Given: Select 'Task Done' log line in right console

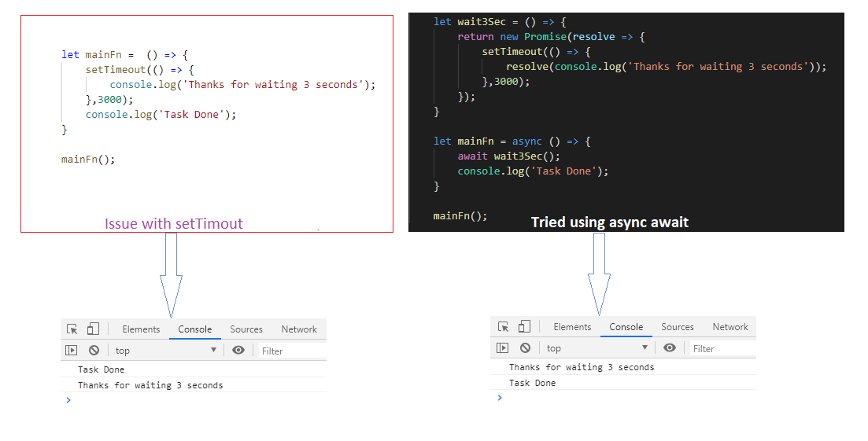Looking at the screenshot, I should tap(533, 383).
